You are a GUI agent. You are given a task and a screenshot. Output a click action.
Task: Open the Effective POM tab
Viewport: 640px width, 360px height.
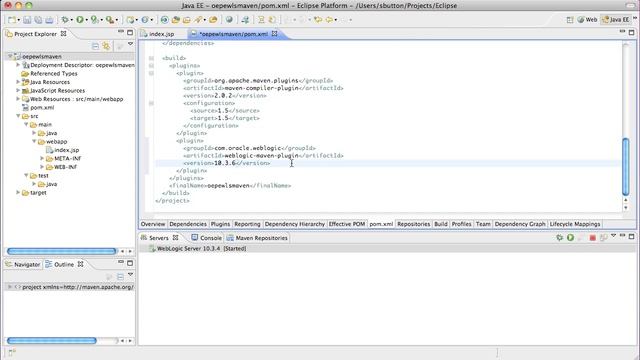pyautogui.click(x=347, y=224)
